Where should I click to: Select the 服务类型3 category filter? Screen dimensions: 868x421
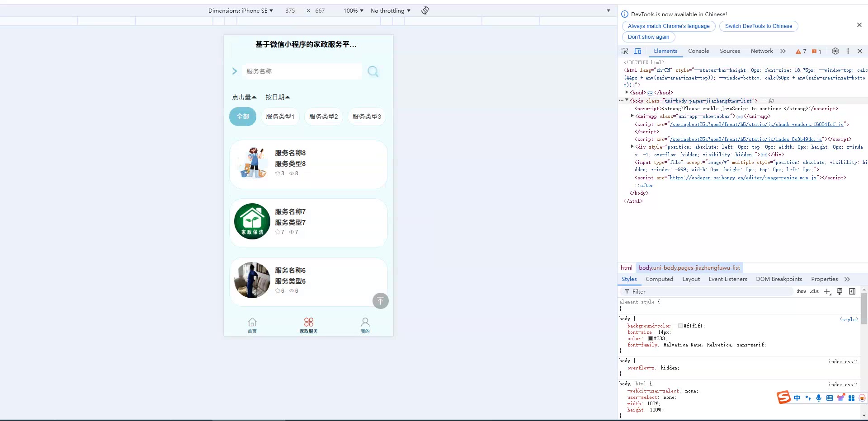click(367, 117)
